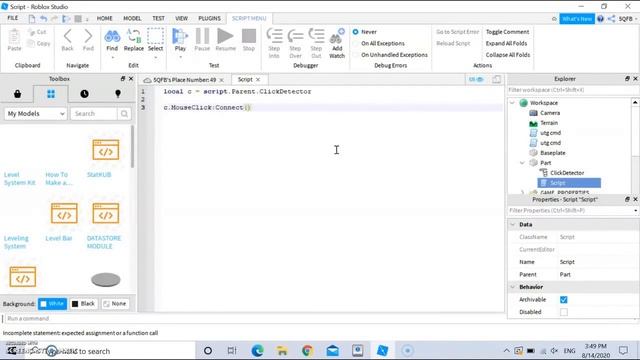Switch to the VIEW ribbon tab
This screenshot has height=360, width=640.
pos(181,18)
